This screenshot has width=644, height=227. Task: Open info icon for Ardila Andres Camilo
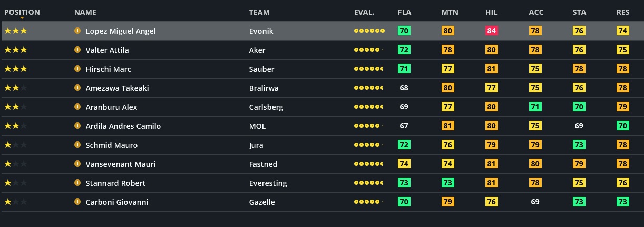[x=77, y=126]
